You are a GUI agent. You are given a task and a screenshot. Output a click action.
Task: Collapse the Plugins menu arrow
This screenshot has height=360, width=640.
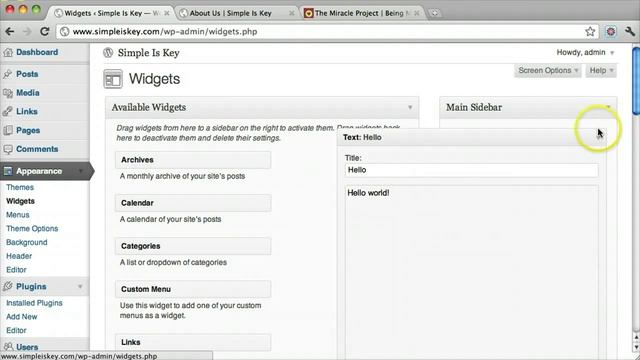coord(80,287)
